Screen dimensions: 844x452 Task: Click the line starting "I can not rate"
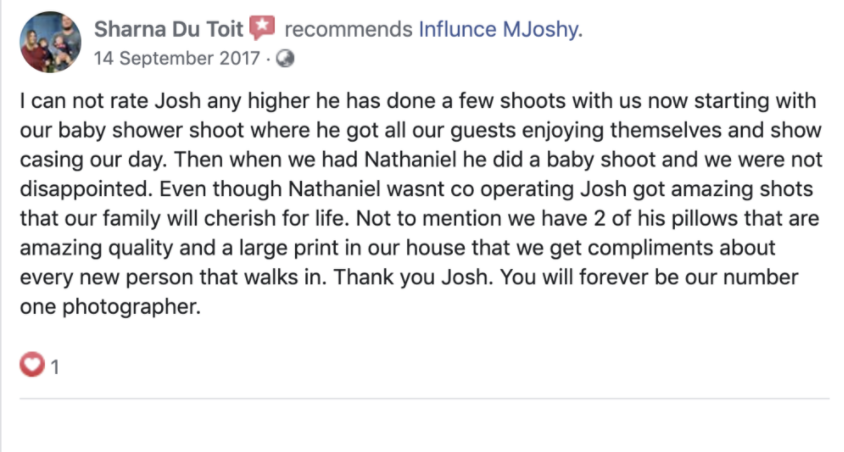click(x=418, y=101)
